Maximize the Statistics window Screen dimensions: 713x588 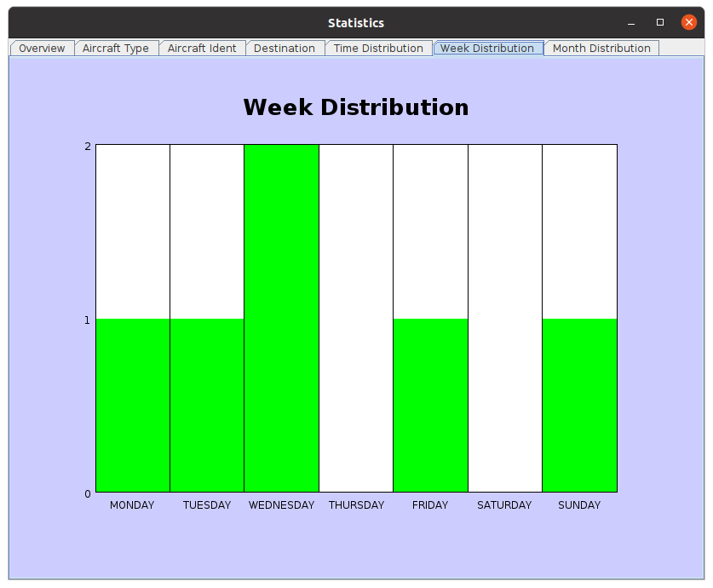pyautogui.click(x=660, y=23)
